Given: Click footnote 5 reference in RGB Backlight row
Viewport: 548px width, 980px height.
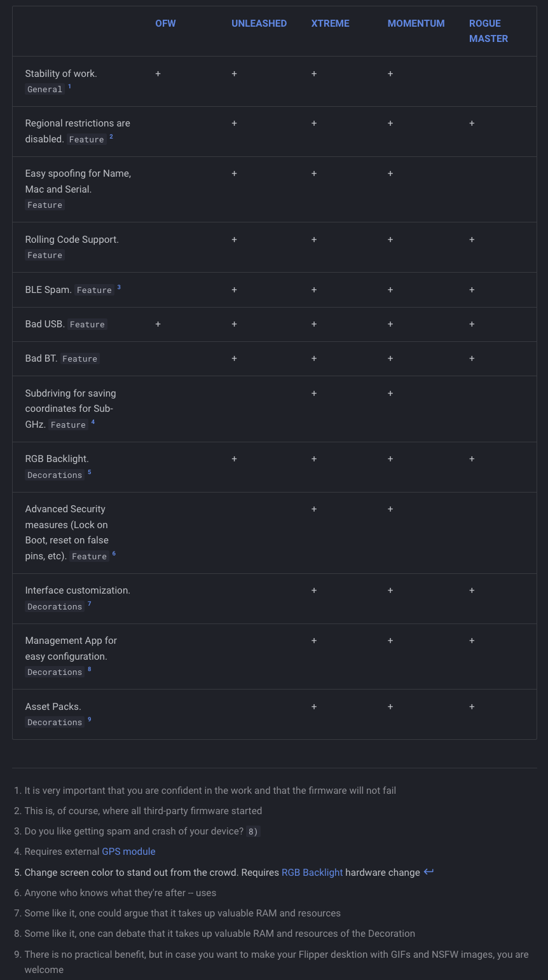Looking at the screenshot, I should (90, 472).
